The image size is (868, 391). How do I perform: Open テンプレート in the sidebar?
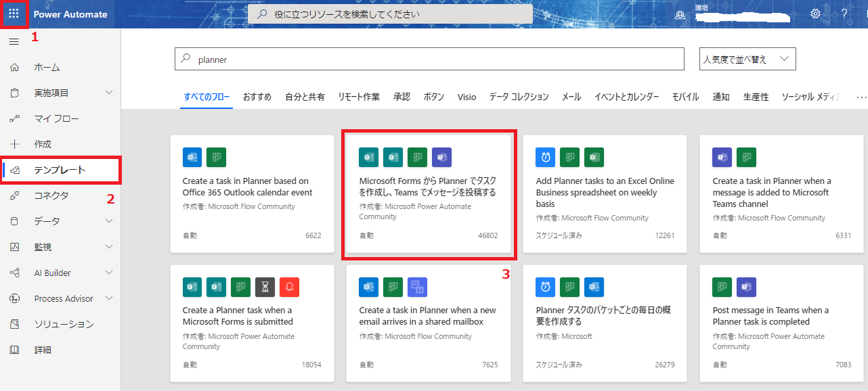[x=60, y=170]
